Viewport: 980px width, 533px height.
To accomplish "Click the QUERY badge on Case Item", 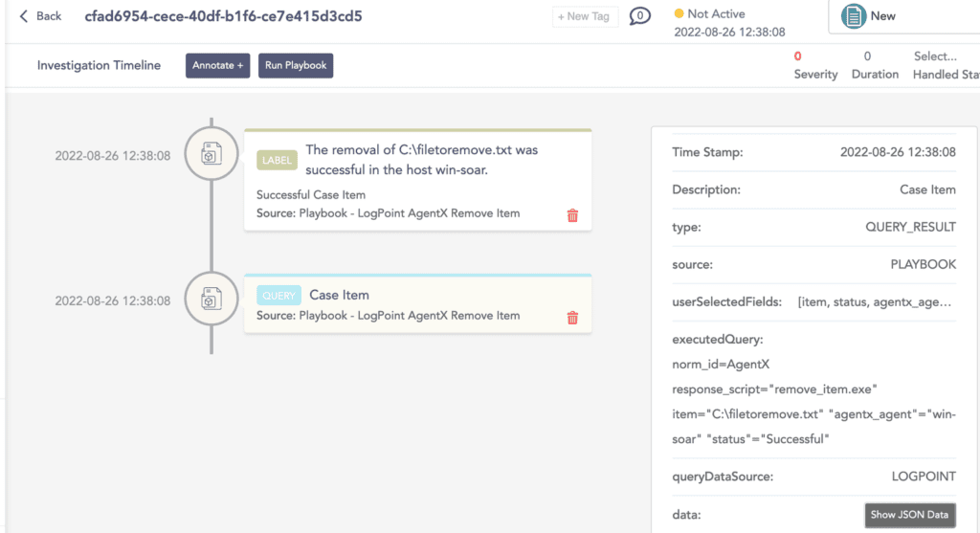I will point(278,296).
